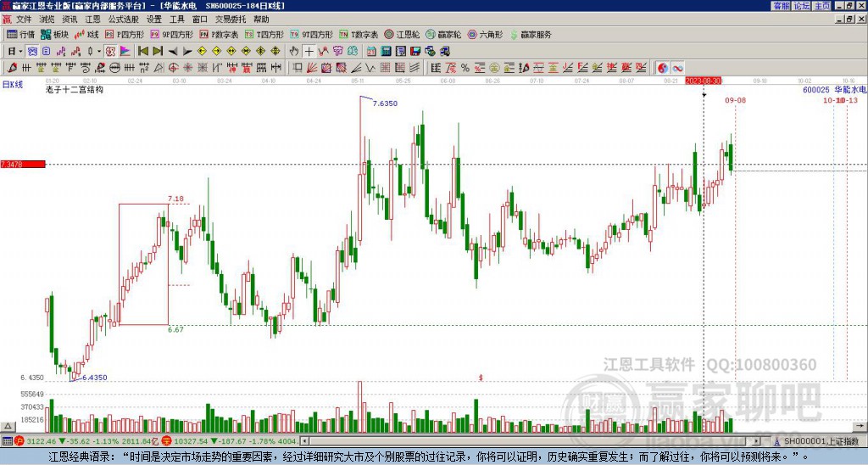Open the P数字表 tool
This screenshot has height=465, width=868.
[219, 34]
